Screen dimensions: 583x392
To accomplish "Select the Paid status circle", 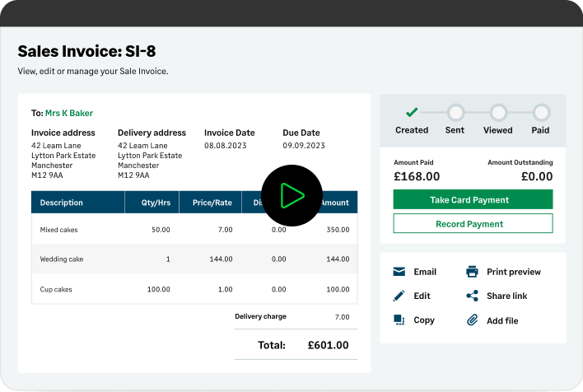I will click(x=540, y=112).
